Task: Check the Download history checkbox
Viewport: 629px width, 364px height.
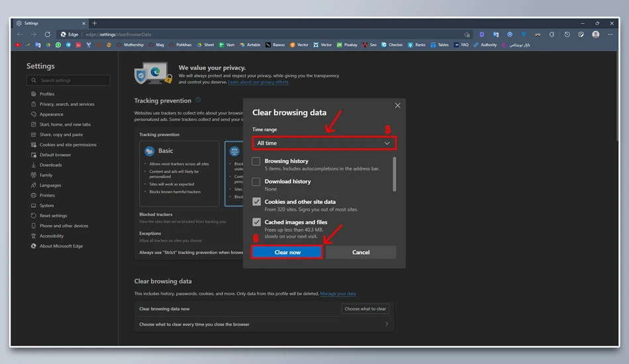Action: [256, 181]
